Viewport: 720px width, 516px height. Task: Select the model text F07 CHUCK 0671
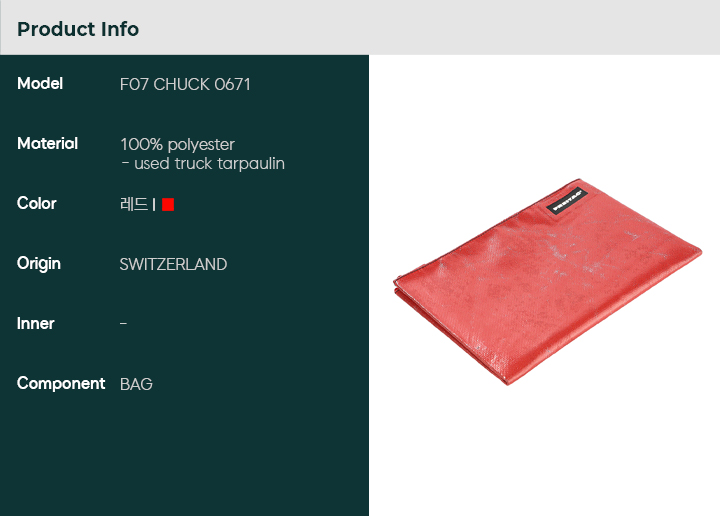point(185,84)
